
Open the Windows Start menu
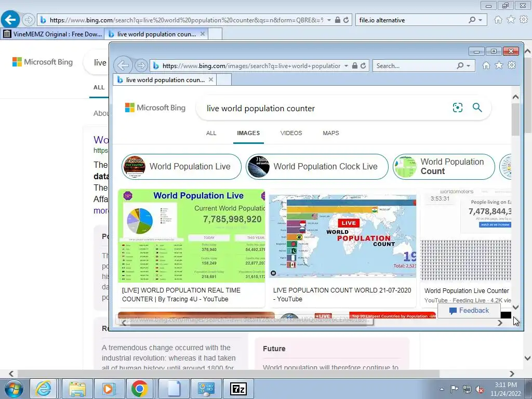14,389
